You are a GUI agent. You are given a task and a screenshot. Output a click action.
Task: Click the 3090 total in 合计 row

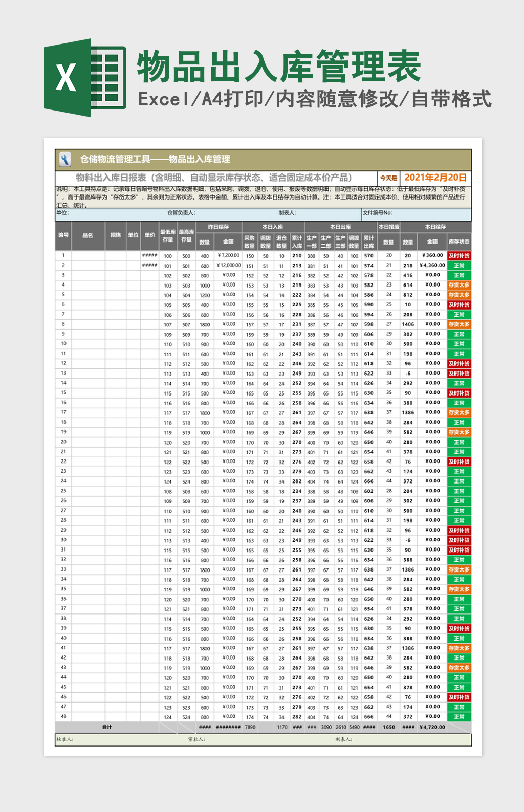click(326, 727)
